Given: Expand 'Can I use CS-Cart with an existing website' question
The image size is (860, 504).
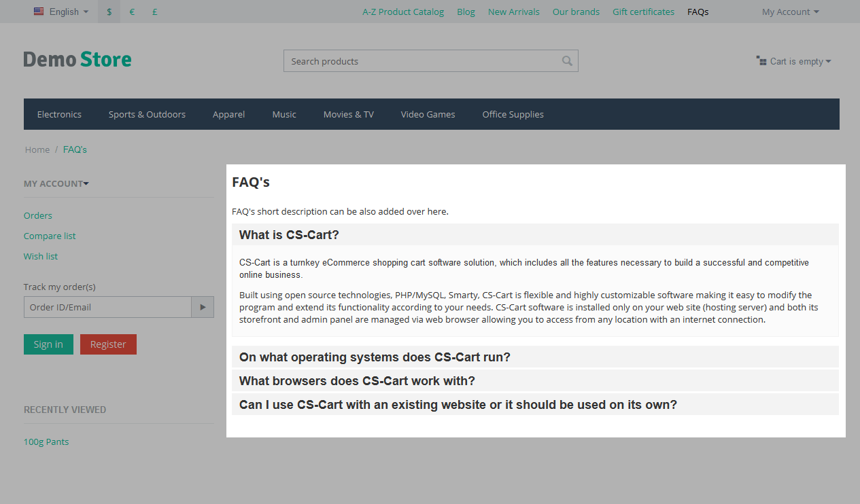Looking at the screenshot, I should click(x=535, y=404).
